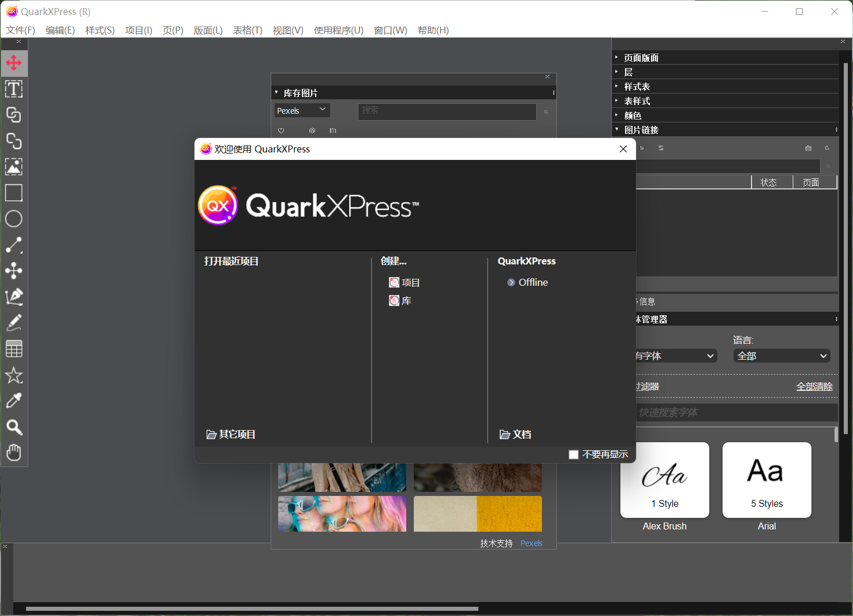The image size is (853, 616).
Task: Click search magnifier in stock images panel
Action: point(546,112)
